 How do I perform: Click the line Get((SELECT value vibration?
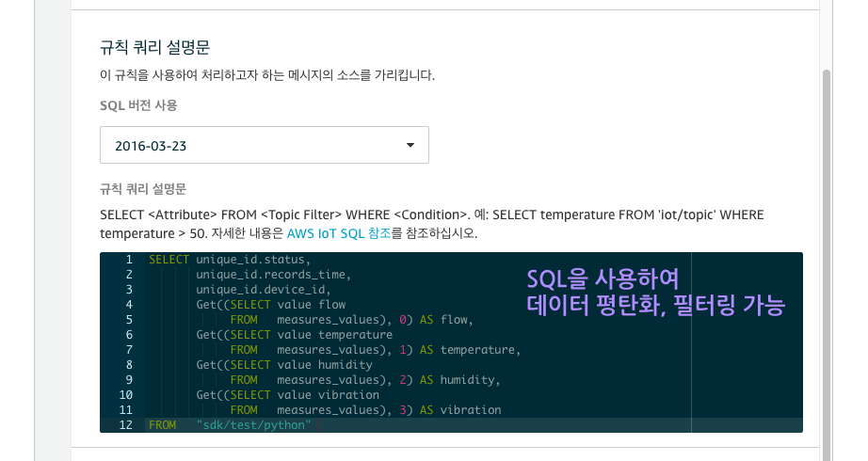point(287,395)
